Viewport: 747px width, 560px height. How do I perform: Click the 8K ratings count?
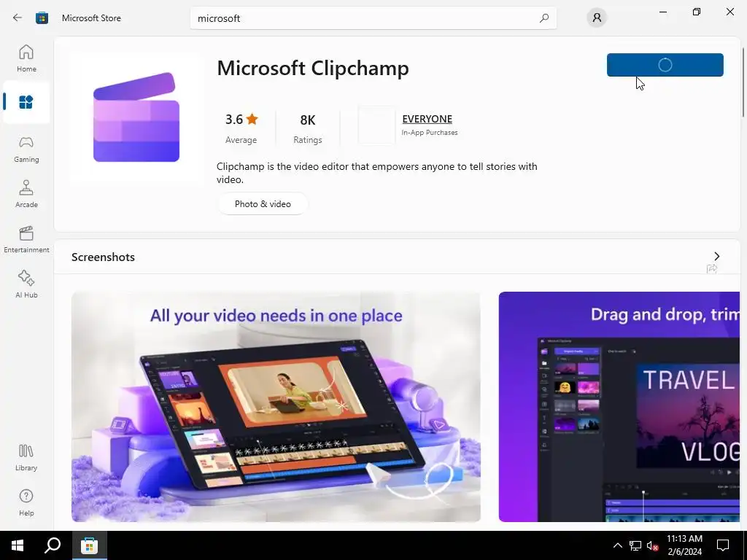pyautogui.click(x=308, y=128)
